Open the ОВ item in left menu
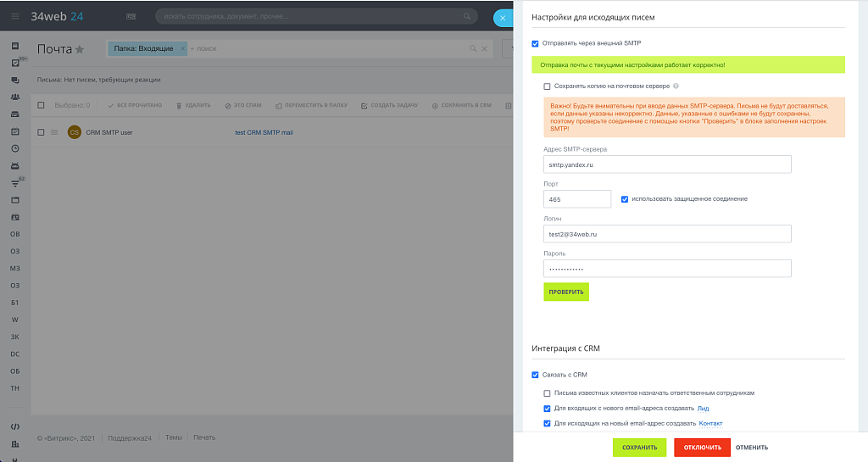This screenshot has height=462, width=868. click(x=14, y=233)
